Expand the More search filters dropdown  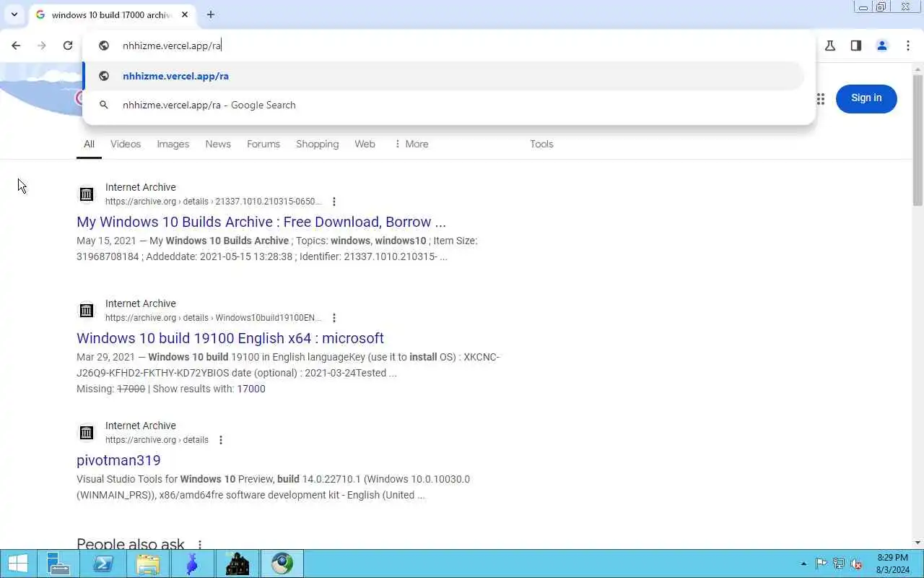[411, 144]
